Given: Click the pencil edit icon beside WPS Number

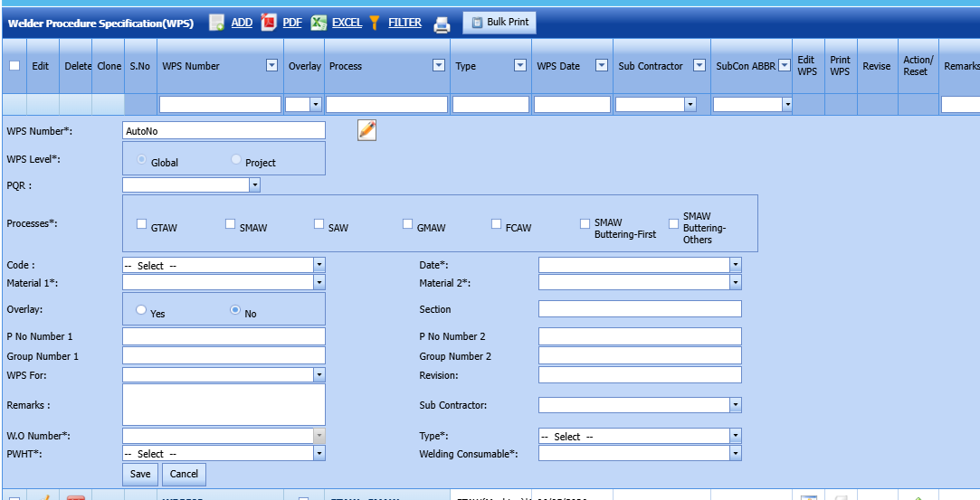Looking at the screenshot, I should pos(366,130).
